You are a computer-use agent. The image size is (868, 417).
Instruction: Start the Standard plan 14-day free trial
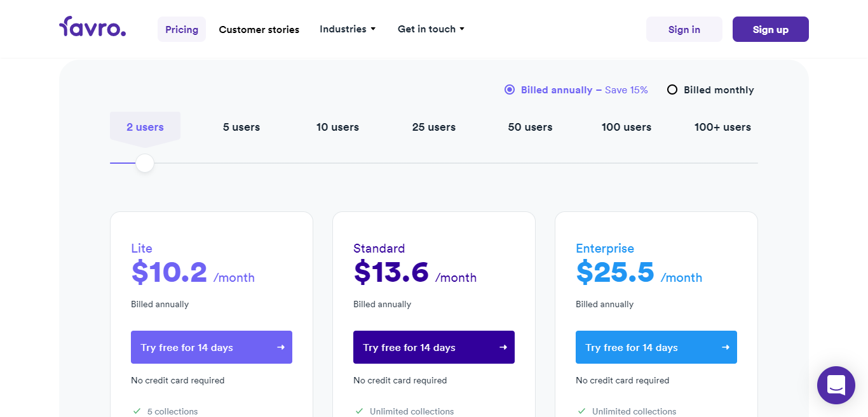coord(434,347)
